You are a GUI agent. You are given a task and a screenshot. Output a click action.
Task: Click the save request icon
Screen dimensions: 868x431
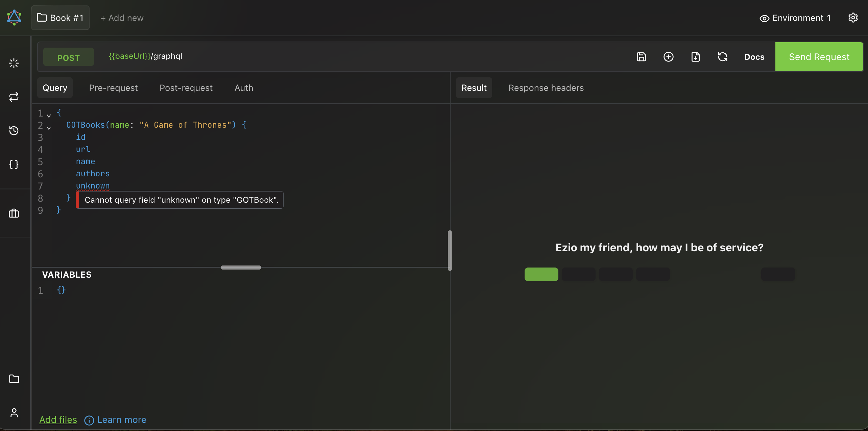(641, 57)
